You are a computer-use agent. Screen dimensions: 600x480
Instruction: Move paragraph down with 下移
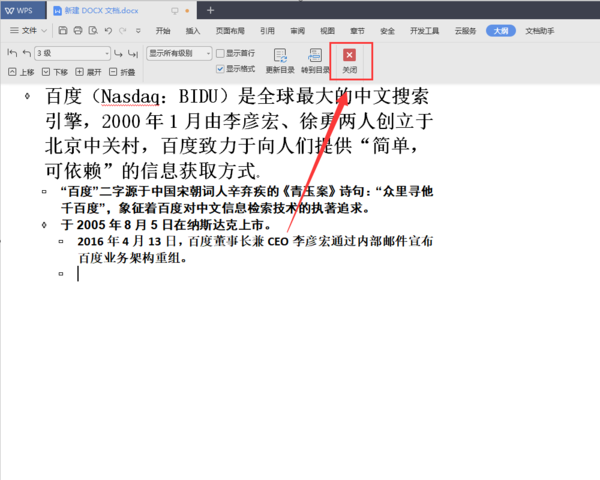click(x=55, y=72)
